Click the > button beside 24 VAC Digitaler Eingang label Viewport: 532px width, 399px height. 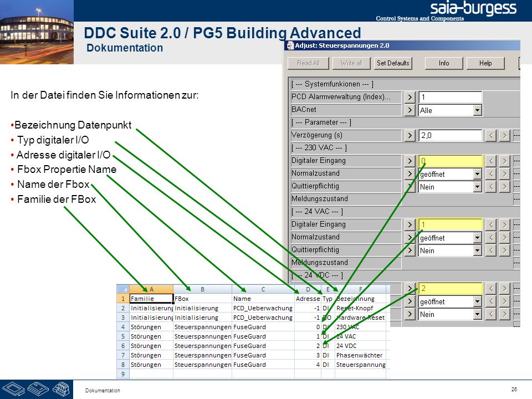point(410,224)
